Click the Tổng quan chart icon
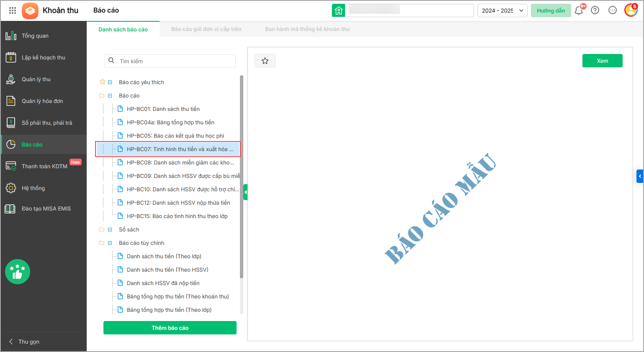Image resolution: width=644 pixels, height=352 pixels. [11, 36]
